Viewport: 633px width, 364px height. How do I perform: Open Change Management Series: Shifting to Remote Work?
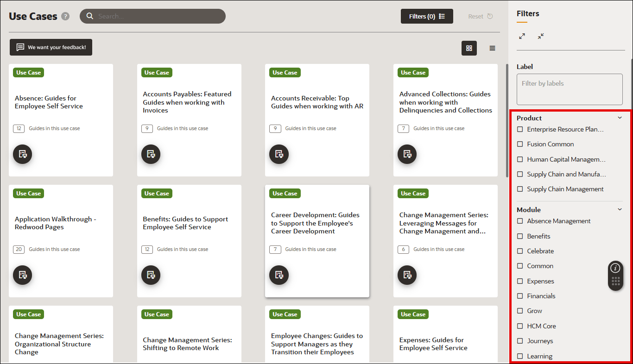187,344
